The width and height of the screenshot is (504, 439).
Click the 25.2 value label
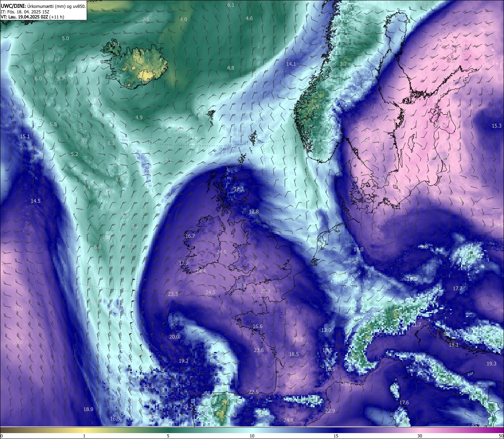point(346,383)
